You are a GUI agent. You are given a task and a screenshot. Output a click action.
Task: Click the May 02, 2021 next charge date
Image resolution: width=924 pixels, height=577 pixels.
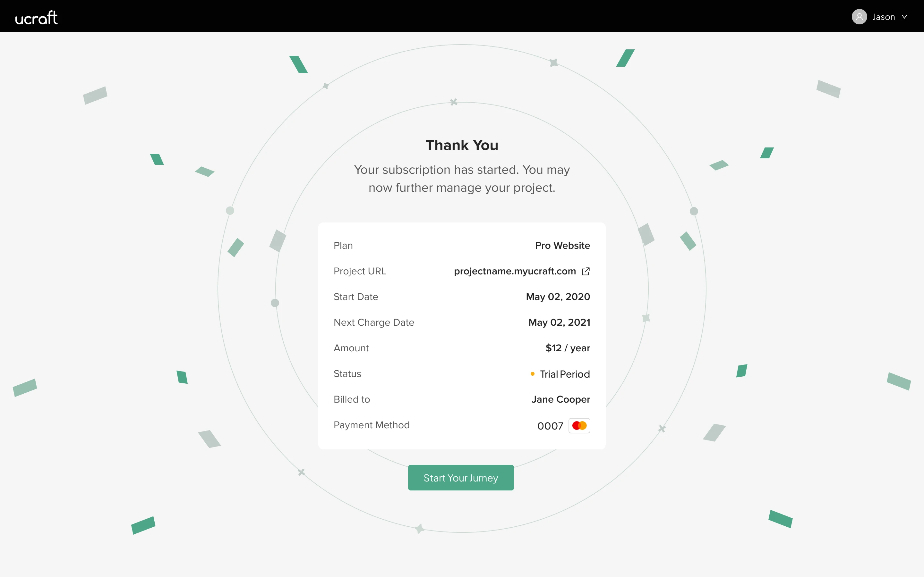coord(559,322)
